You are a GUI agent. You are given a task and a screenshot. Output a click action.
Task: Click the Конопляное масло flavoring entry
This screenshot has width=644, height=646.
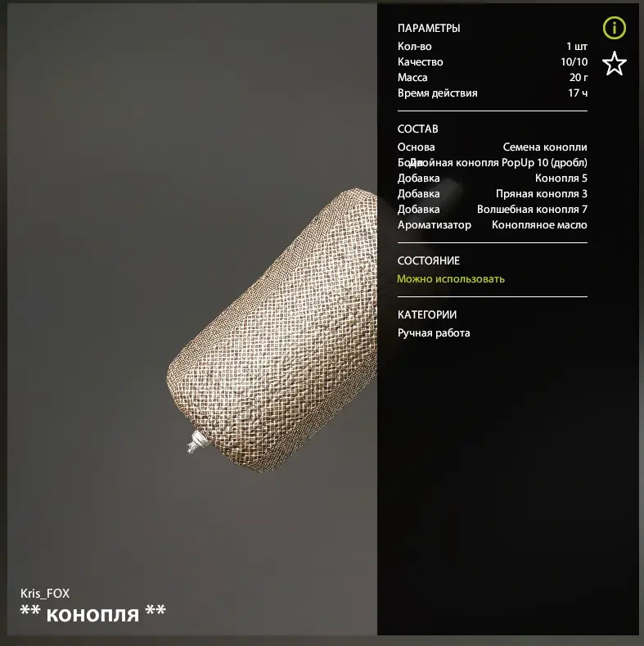point(539,225)
